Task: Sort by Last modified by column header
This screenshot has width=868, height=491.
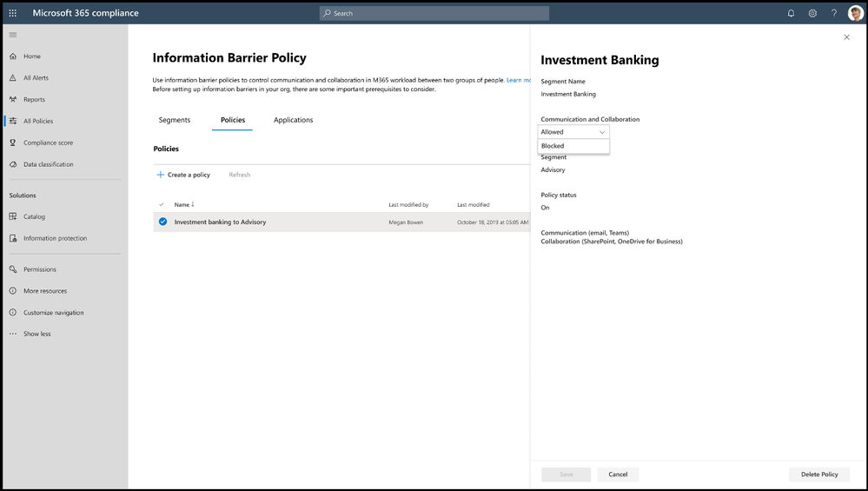Action: point(408,205)
